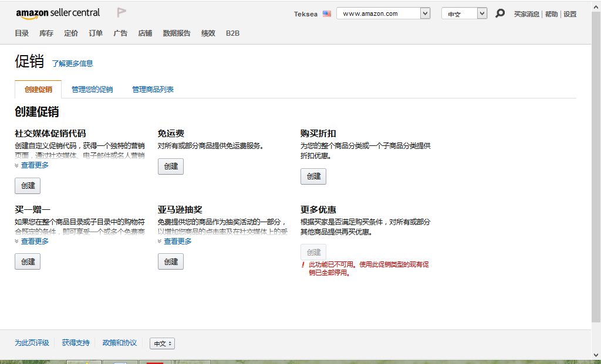Click the 创建促销 section heading

(37, 112)
